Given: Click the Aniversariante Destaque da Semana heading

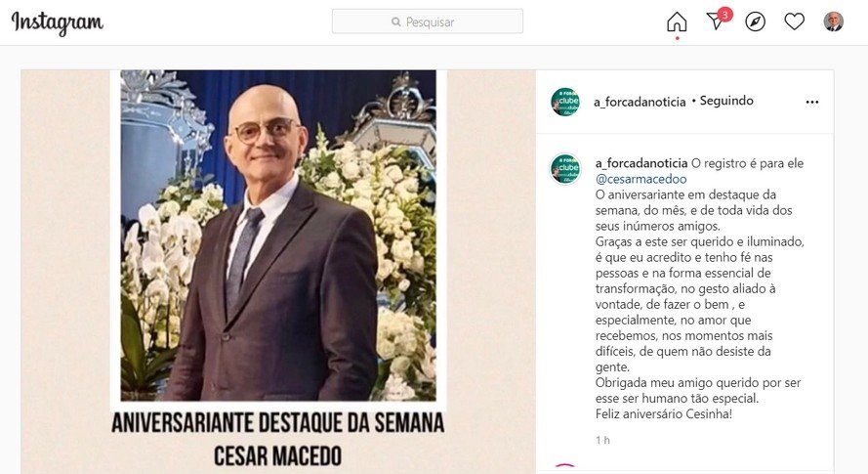Looking at the screenshot, I should [x=278, y=423].
